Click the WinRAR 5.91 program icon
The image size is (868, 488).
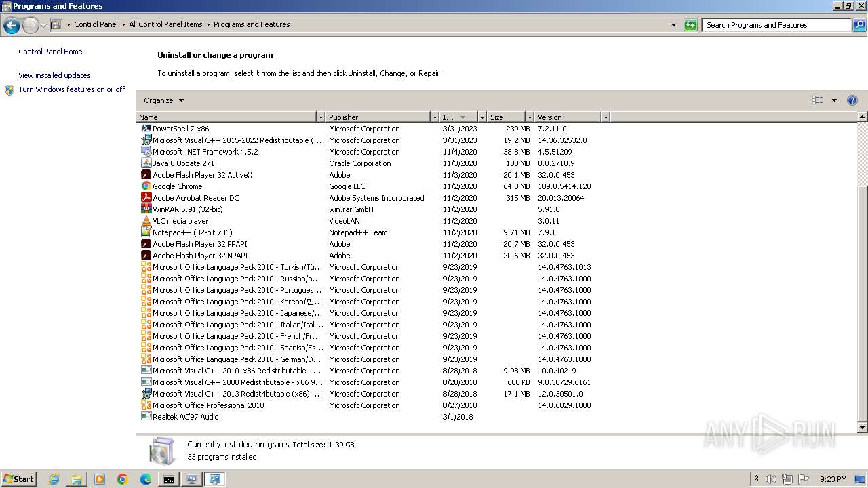146,209
